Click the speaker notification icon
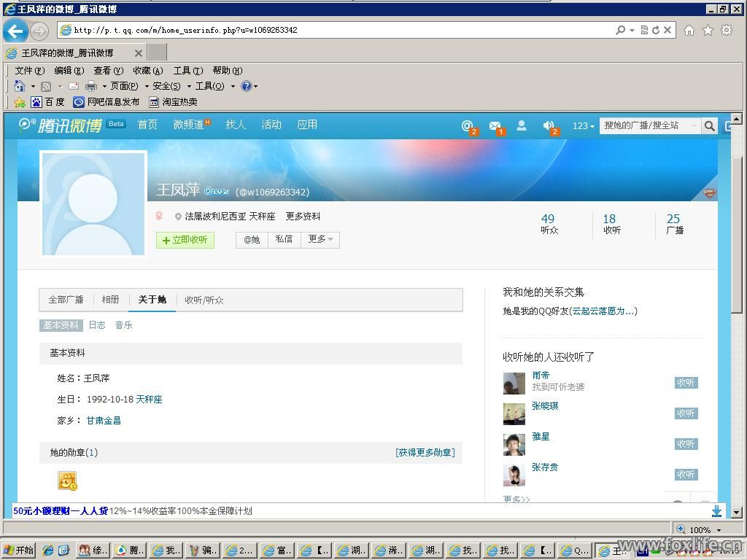Screen dimensions: 747x560 click(549, 125)
